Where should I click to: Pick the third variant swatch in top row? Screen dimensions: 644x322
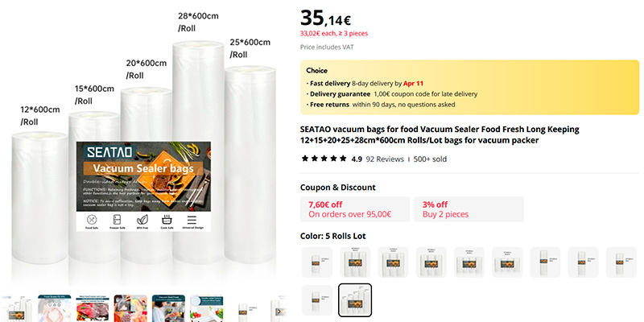tap(393, 262)
